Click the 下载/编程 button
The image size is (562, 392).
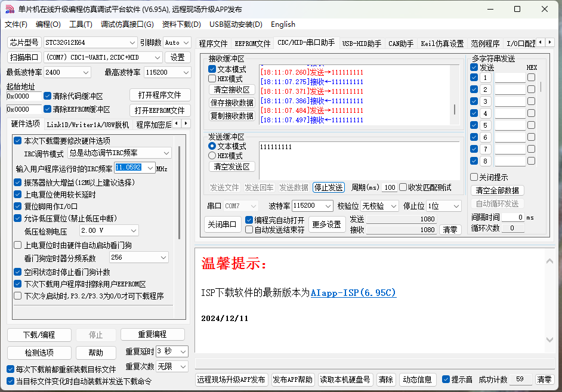coord(39,335)
